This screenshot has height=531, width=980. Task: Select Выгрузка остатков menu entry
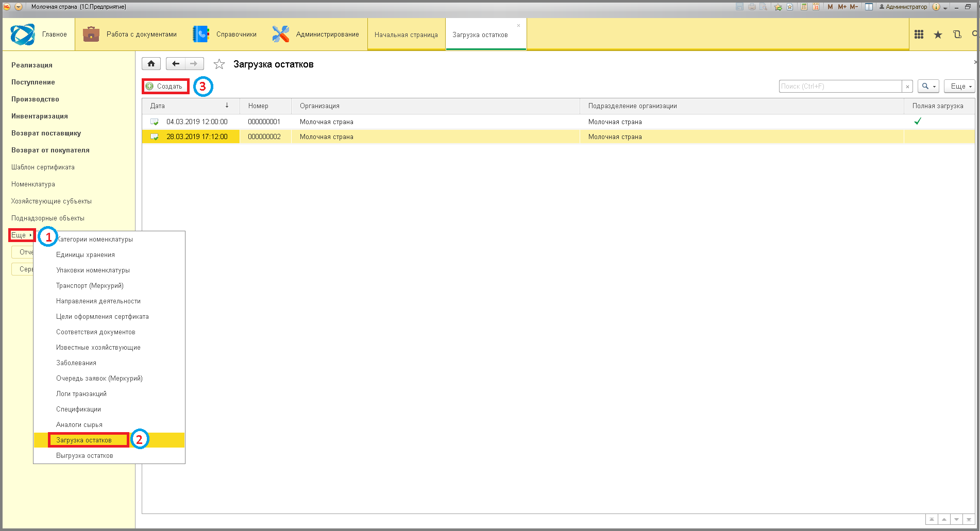[x=85, y=456]
